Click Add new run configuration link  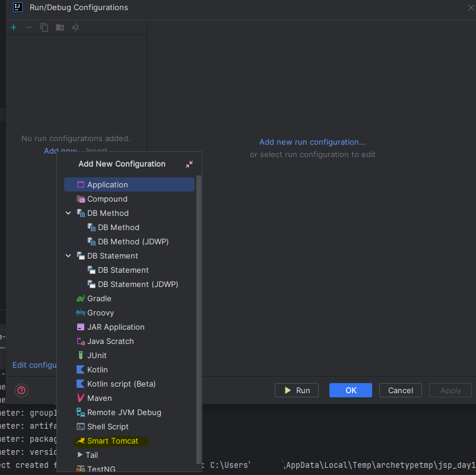click(312, 142)
